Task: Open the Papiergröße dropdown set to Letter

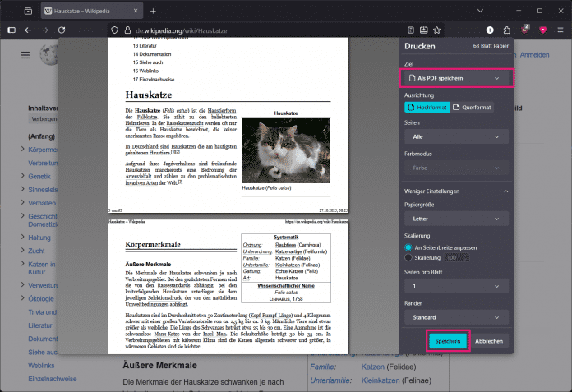Action: pos(456,219)
